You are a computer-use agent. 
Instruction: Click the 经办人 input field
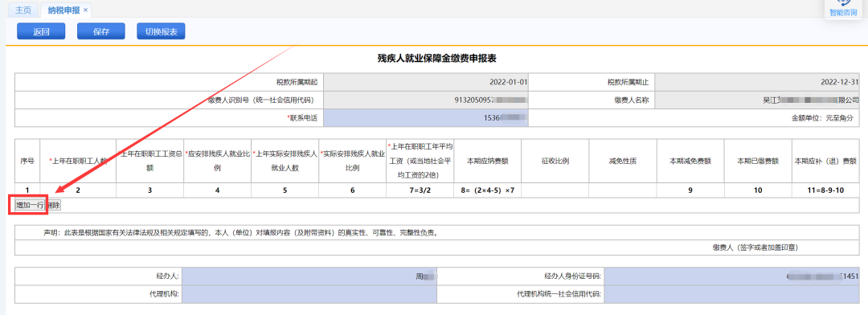tap(309, 276)
